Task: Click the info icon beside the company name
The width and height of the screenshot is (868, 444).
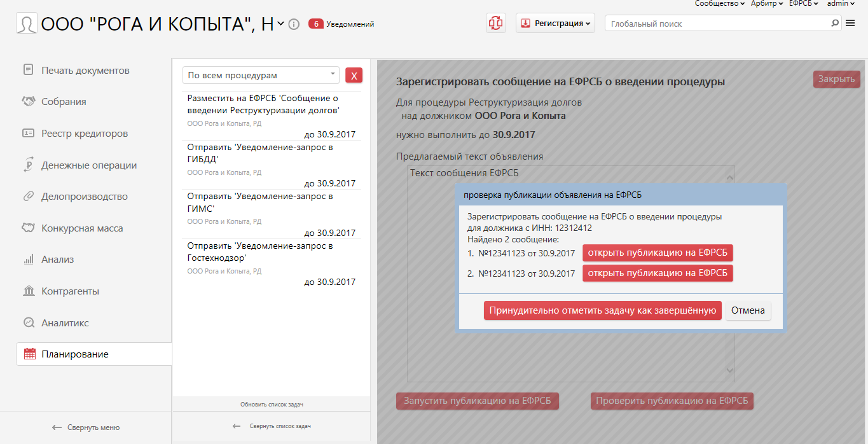Action: [x=294, y=24]
